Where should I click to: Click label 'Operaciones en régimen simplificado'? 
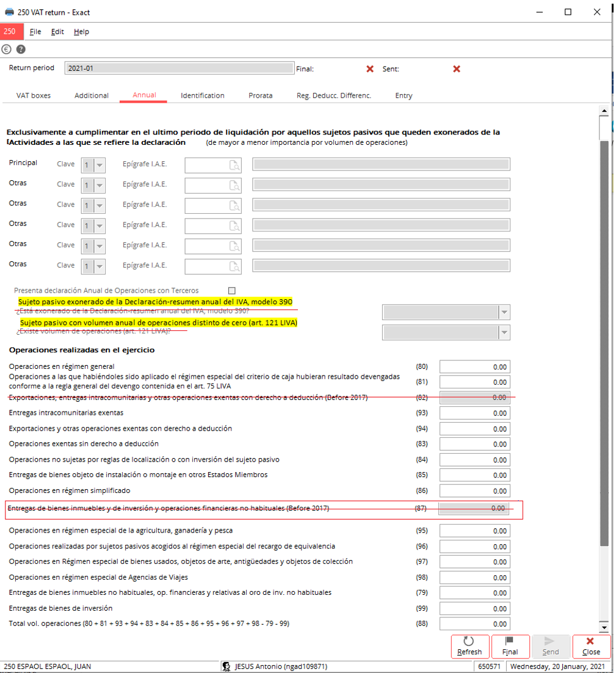pyautogui.click(x=70, y=490)
